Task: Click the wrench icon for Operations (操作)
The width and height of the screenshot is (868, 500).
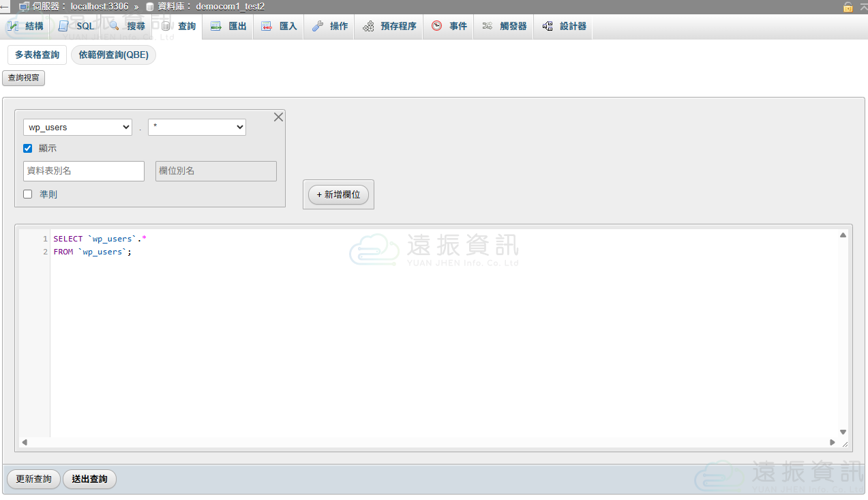Action: [x=318, y=26]
